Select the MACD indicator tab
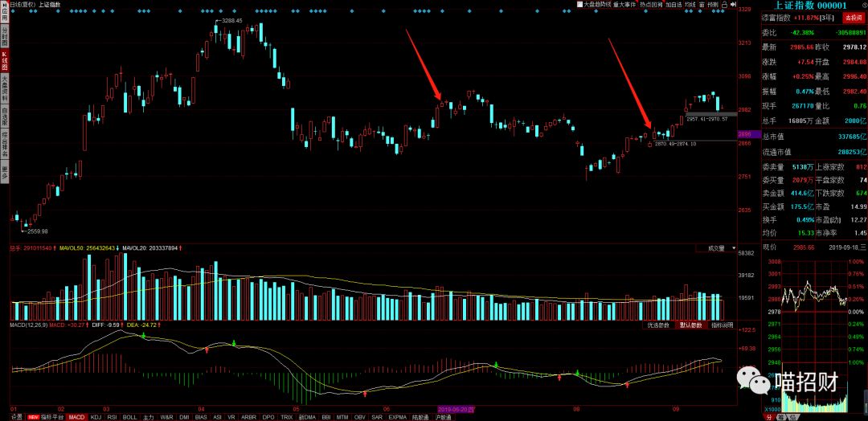 click(76, 417)
